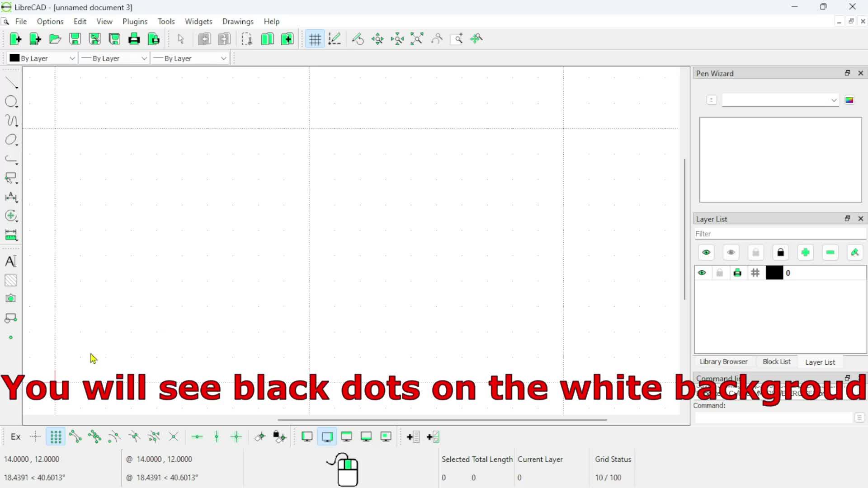Click the Print icon in toolbar
Viewport: 868px width, 488px height.
point(134,39)
